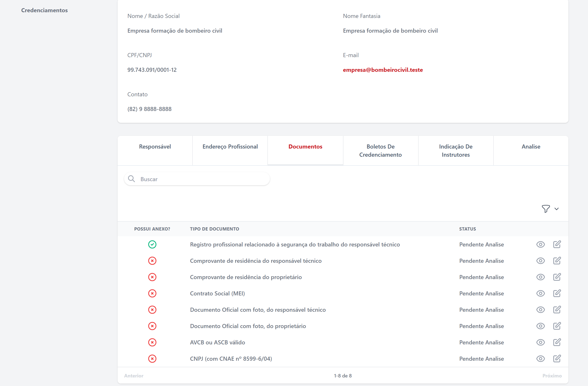Click the email empresa@bombeirocivil.teste
This screenshot has height=386, width=588.
383,70
